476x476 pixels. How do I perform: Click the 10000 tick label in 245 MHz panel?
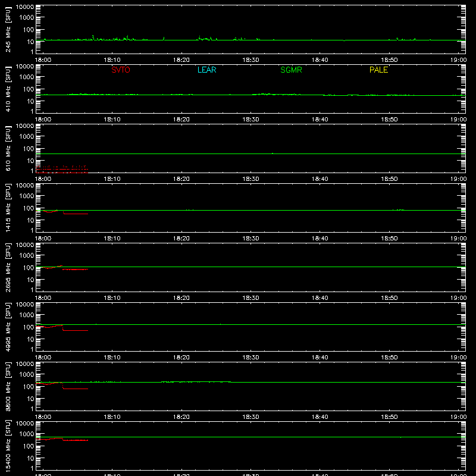click(x=25, y=7)
